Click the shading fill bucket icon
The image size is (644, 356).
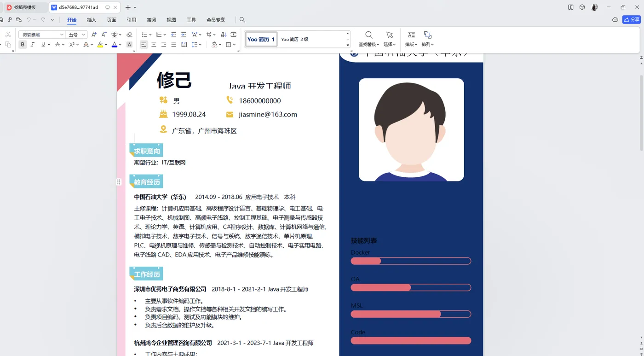[x=214, y=45]
